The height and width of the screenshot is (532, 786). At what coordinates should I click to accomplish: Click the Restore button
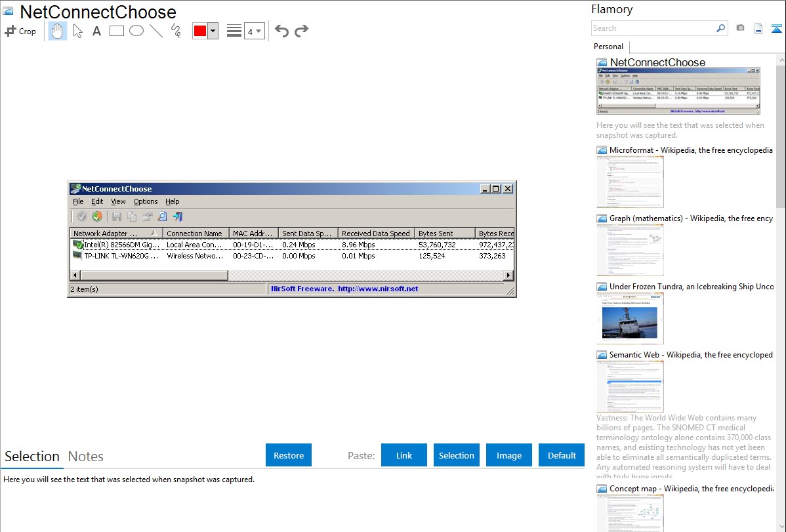pyautogui.click(x=289, y=455)
